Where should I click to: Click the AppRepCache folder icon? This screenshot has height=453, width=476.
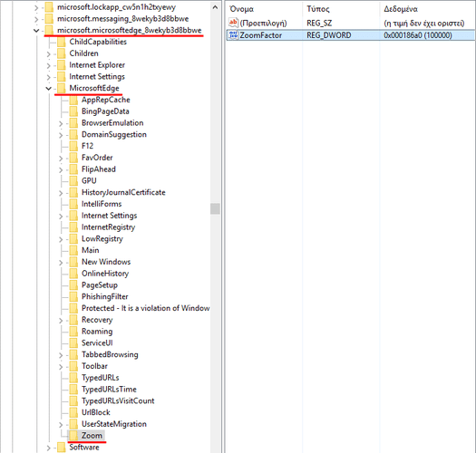click(x=73, y=100)
